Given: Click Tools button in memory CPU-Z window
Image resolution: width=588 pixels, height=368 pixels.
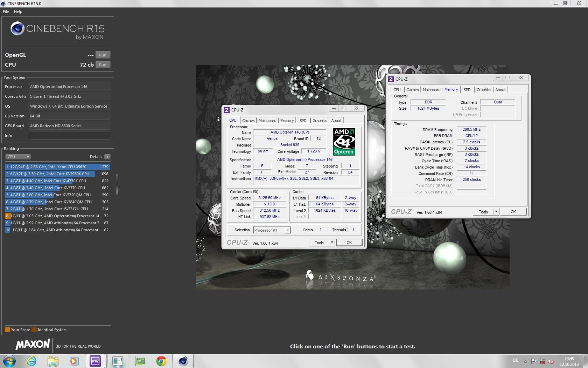Looking at the screenshot, I should (483, 212).
